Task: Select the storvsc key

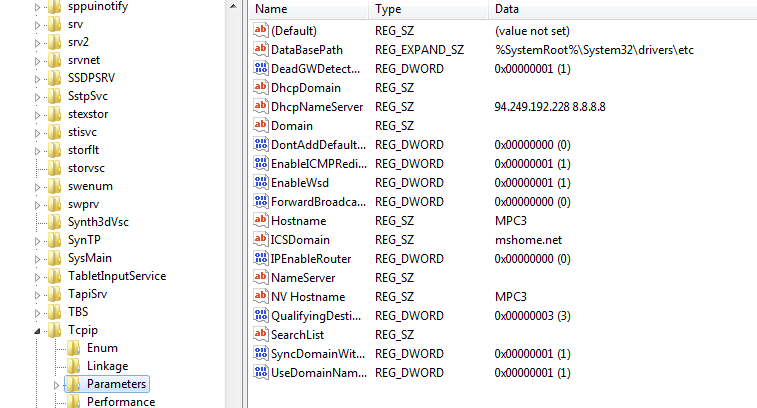Action: coord(86,168)
